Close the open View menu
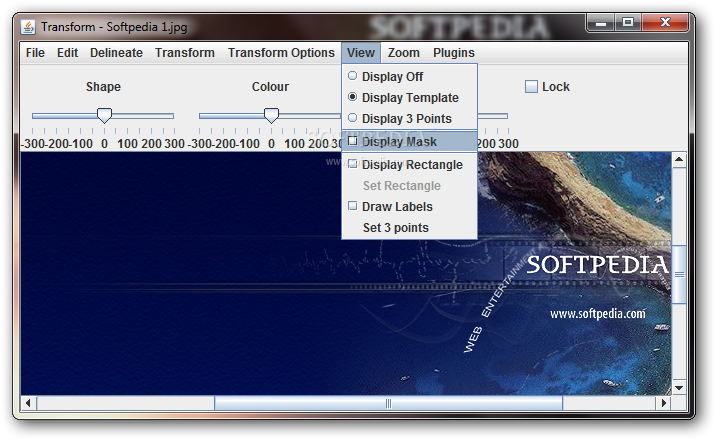Screen dimensions: 716x440 (361, 53)
